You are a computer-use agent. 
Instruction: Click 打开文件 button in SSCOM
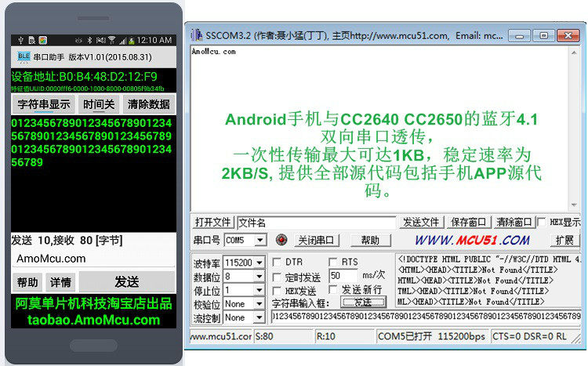pyautogui.click(x=213, y=223)
